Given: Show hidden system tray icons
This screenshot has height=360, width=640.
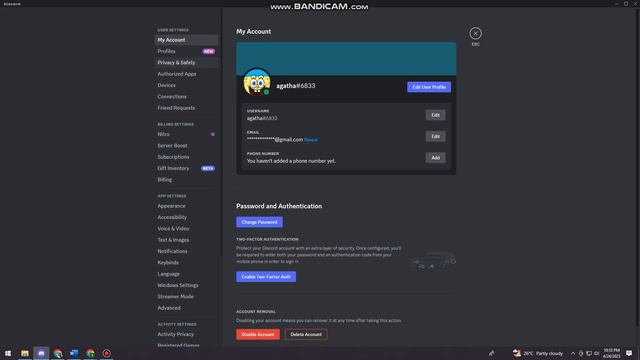Looking at the screenshot, I should [573, 353].
